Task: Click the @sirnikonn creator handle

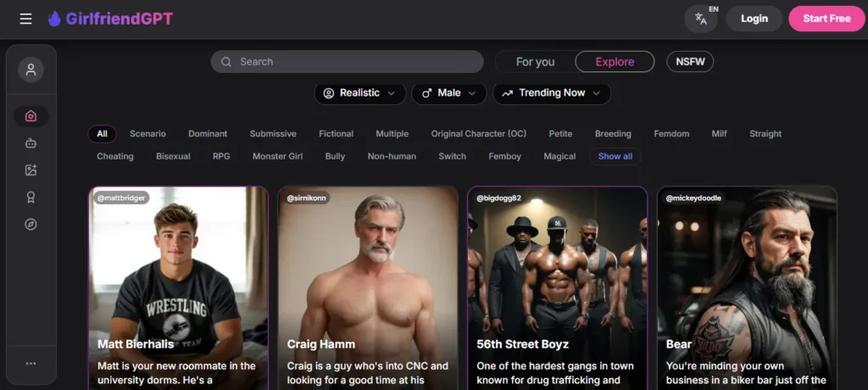Action: [308, 198]
